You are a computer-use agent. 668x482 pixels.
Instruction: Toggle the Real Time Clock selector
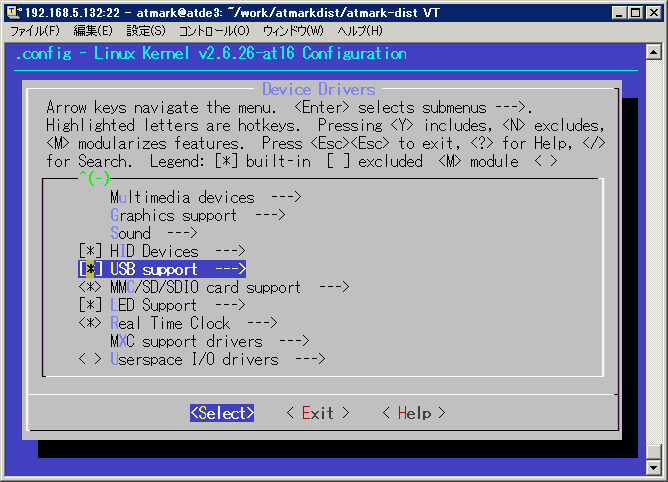90,323
